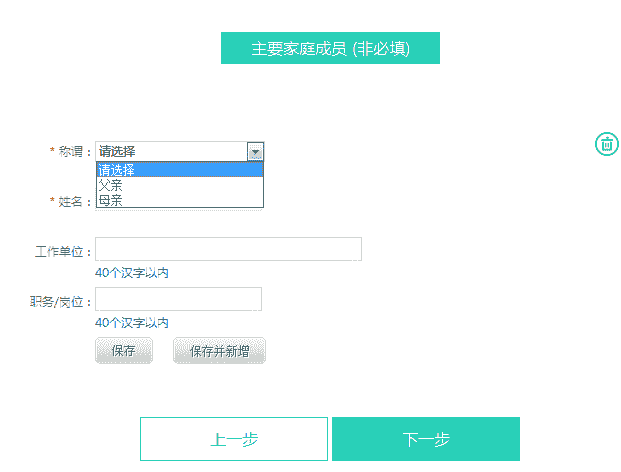Click the 主要家庭成员 (非必填) header
Image resolution: width=621 pixels, height=472 pixels.
click(330, 48)
